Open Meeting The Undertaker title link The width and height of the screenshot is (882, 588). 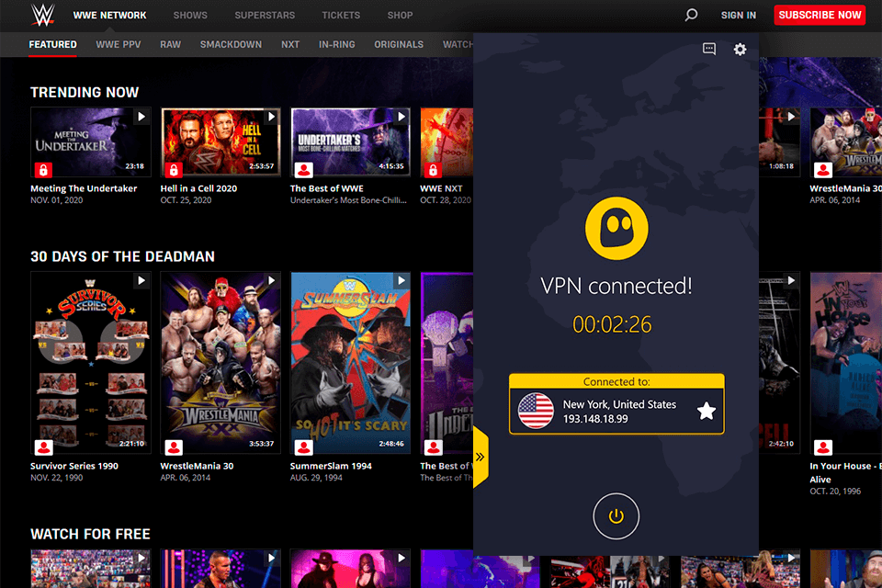click(84, 188)
